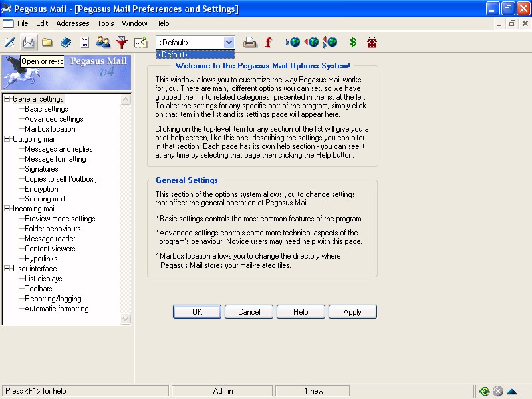Screen dimensions: 532x399
Task: Open local users two-people icon
Action: [103, 43]
